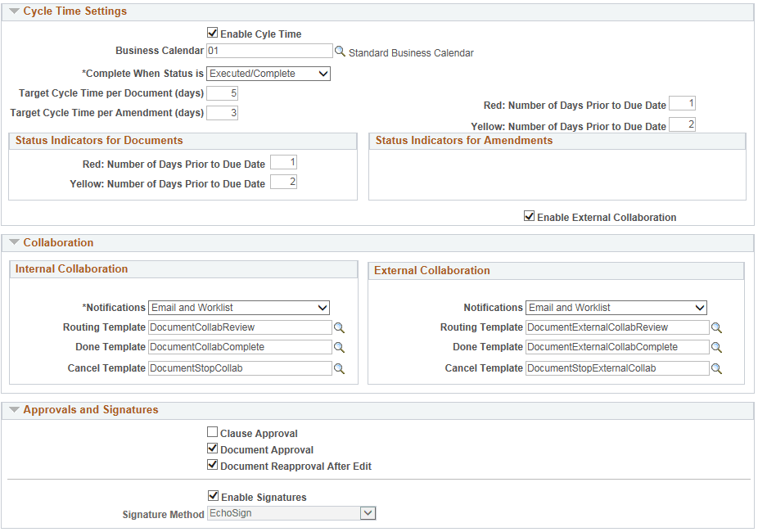The image size is (758, 532).
Task: Open the internal Done Template lookup
Action: point(339,347)
